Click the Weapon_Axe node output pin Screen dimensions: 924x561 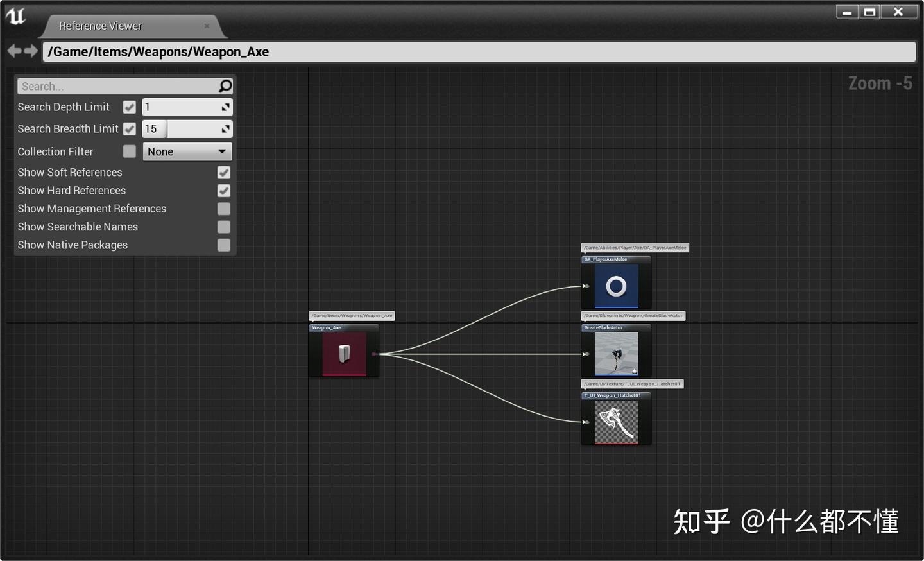(x=375, y=354)
